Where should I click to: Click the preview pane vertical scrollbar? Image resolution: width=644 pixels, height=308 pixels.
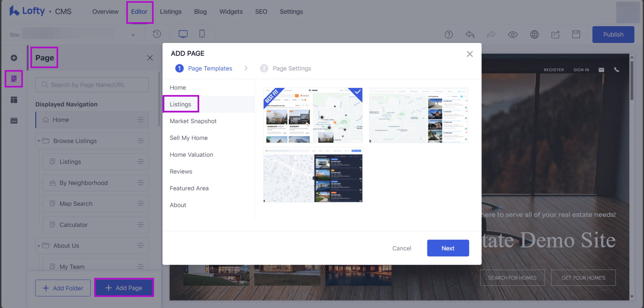(x=632, y=81)
